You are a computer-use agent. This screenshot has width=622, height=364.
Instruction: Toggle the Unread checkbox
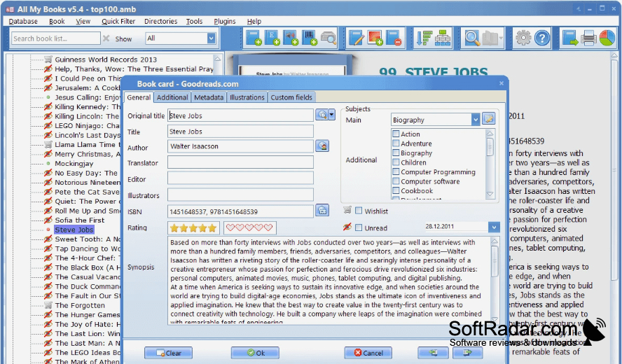359,227
